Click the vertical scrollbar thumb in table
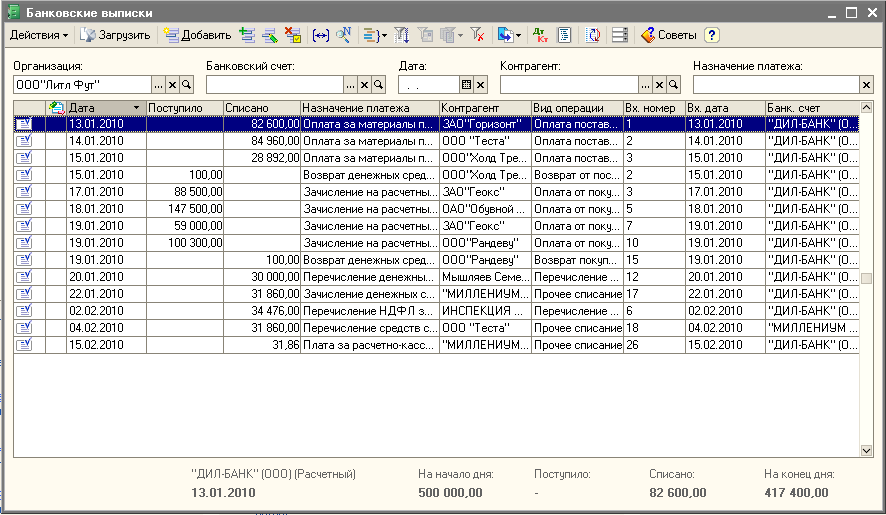The image size is (886, 515). pyautogui.click(x=866, y=278)
